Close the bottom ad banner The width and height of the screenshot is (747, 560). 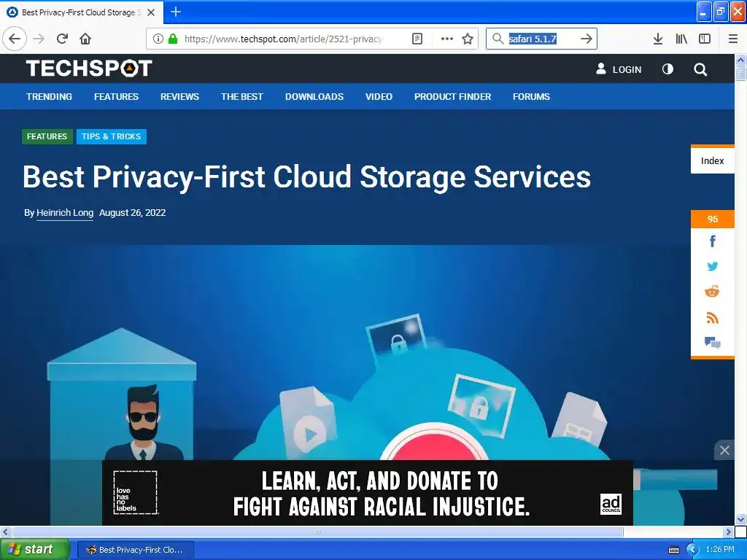coord(724,450)
